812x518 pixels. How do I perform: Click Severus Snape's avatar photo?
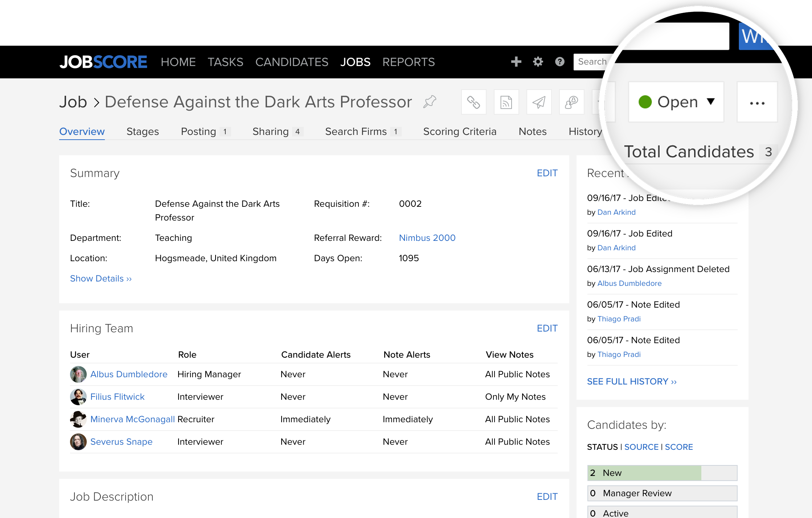[78, 442]
